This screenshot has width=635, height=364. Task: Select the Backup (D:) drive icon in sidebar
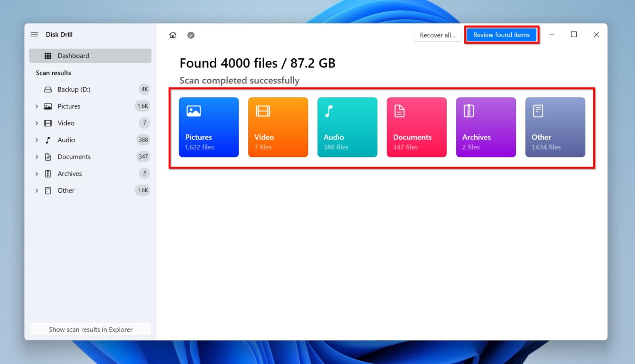pyautogui.click(x=48, y=89)
